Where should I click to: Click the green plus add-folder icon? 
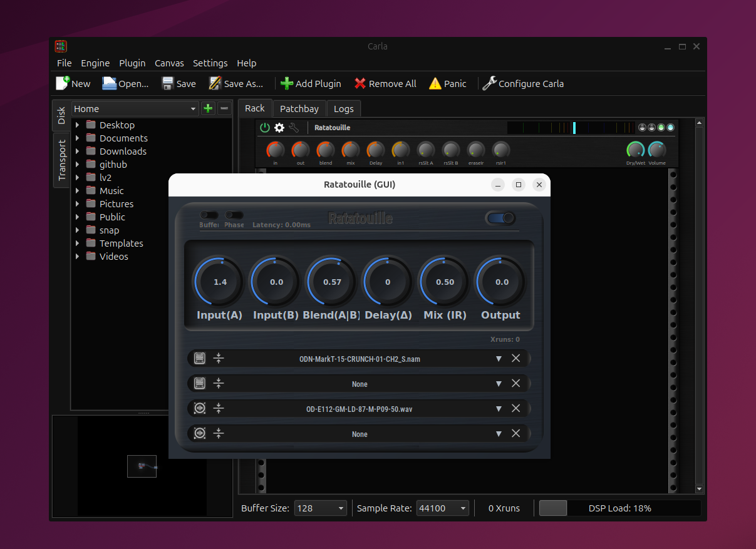coord(208,108)
